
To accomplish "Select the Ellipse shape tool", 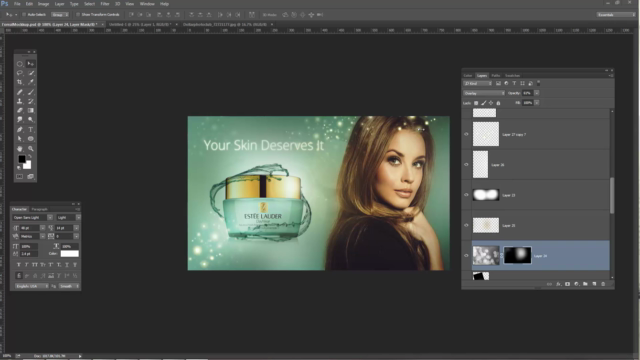I will tap(31, 139).
